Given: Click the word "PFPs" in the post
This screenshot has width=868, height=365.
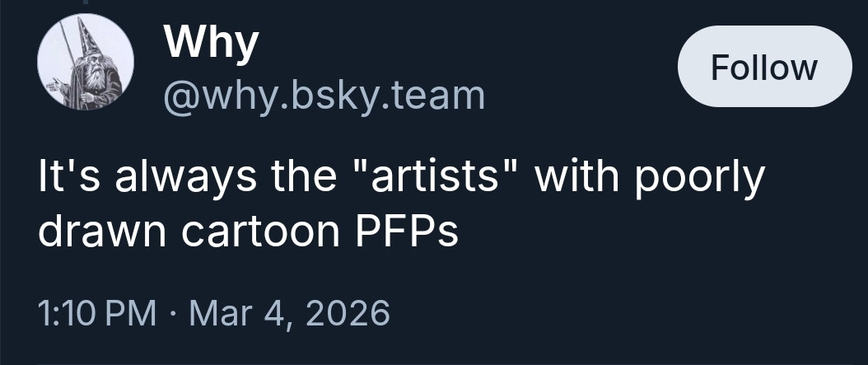Looking at the screenshot, I should click(x=406, y=233).
